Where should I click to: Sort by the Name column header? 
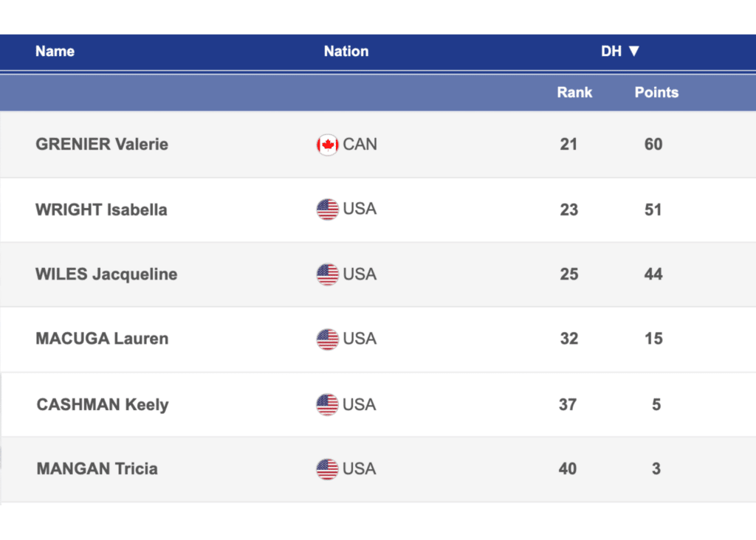(55, 52)
